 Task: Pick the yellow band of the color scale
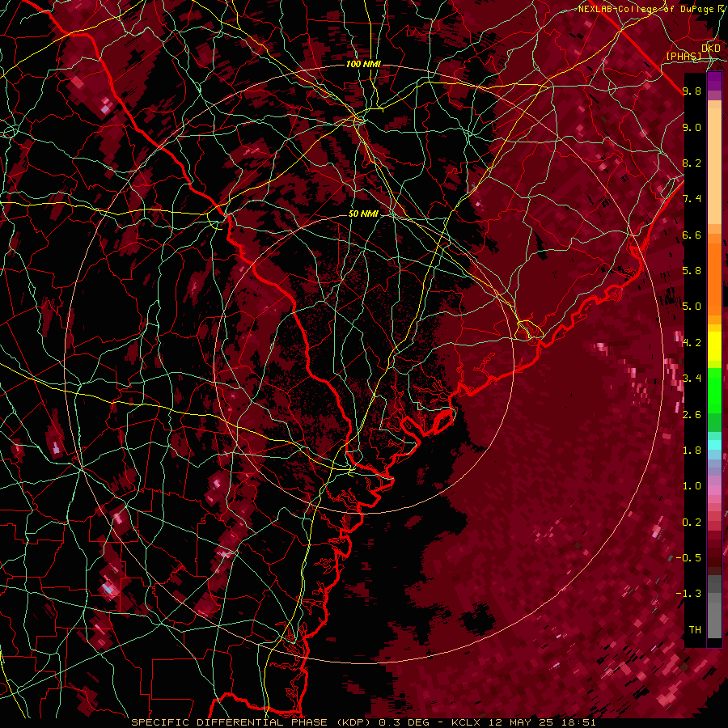714,346
